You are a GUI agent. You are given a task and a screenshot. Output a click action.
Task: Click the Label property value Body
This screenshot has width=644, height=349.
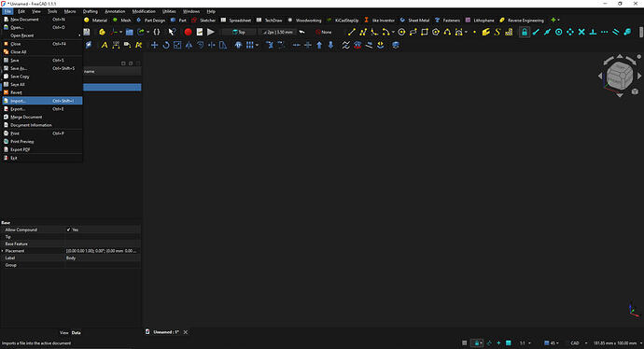(x=103, y=258)
